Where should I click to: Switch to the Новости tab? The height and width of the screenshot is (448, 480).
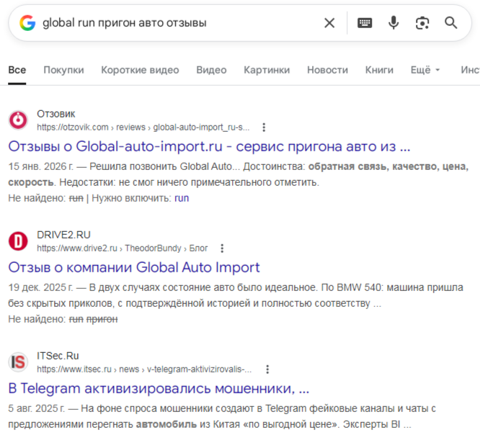click(327, 70)
